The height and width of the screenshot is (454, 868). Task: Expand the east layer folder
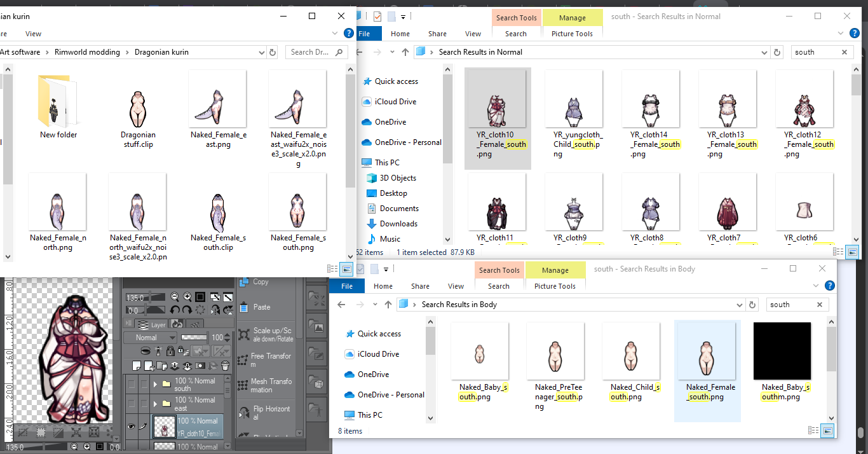(155, 403)
